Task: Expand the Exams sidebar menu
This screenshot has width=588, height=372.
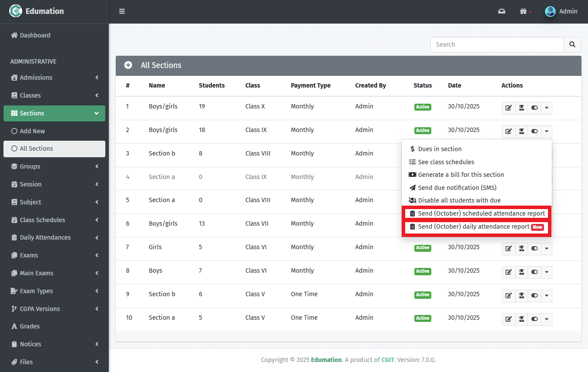Action: 54,255
